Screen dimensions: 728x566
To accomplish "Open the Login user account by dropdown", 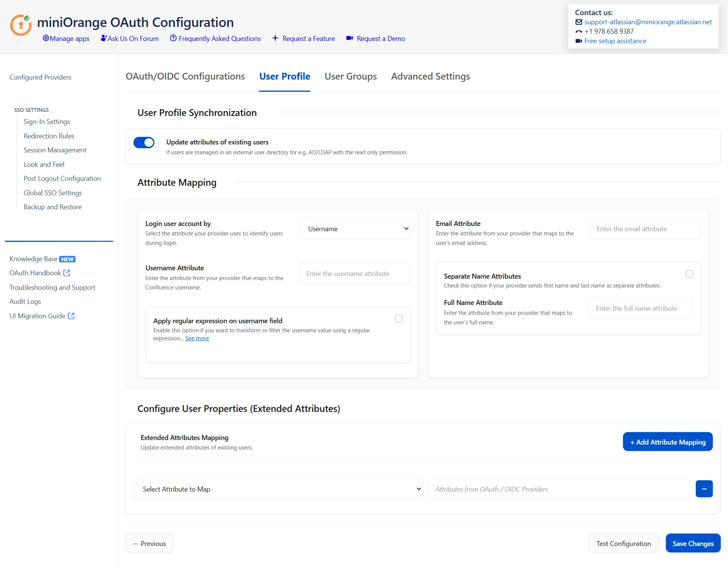I will click(x=355, y=229).
